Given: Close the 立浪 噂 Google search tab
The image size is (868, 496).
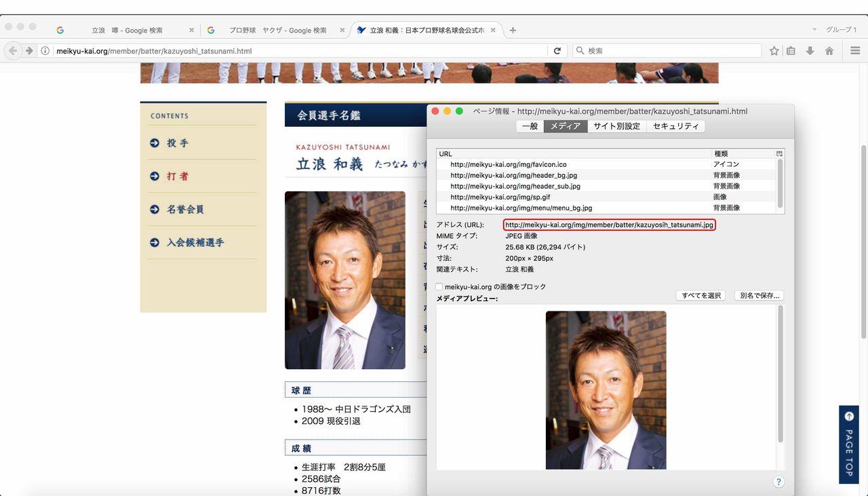Looking at the screenshot, I should click(192, 31).
